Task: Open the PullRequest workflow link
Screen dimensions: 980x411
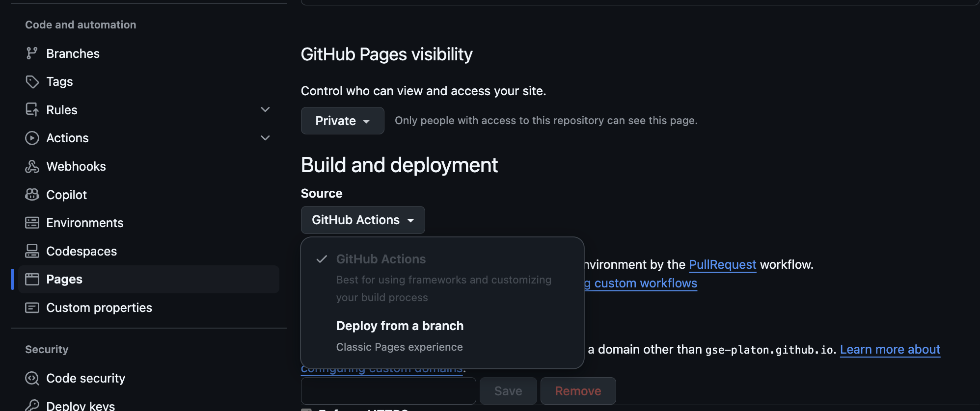Action: click(x=722, y=264)
